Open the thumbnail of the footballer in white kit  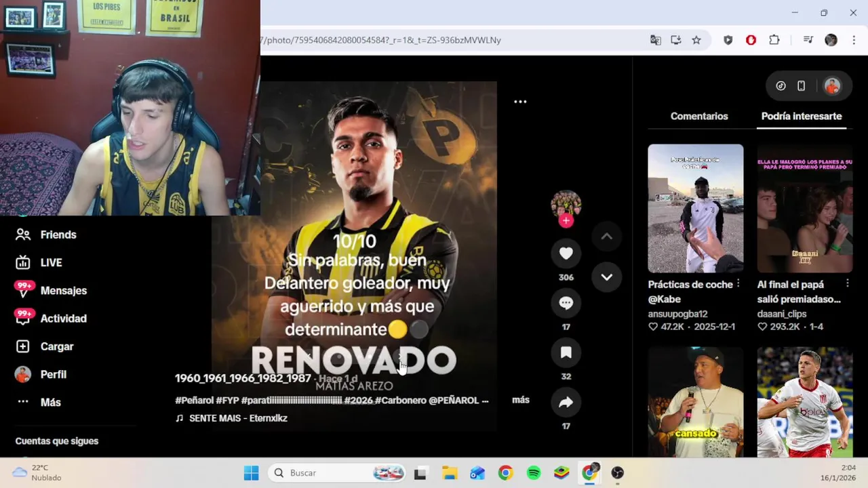coord(805,402)
